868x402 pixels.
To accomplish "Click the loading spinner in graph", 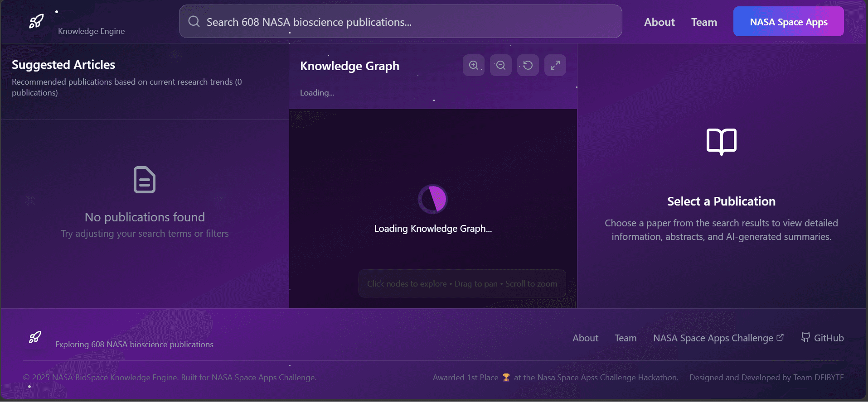I will tap(433, 199).
